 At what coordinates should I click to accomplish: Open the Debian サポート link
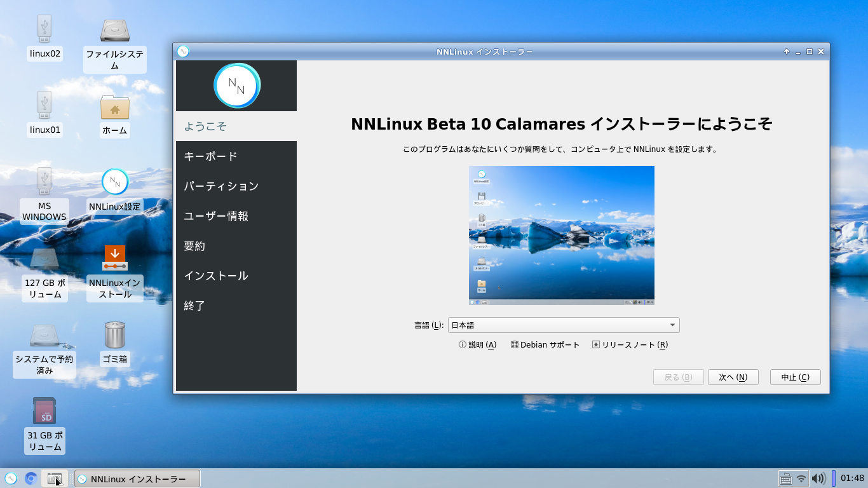tap(545, 345)
